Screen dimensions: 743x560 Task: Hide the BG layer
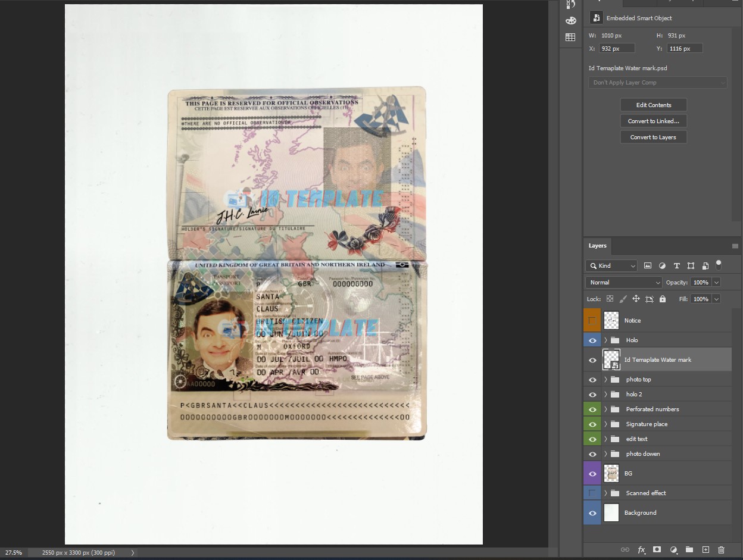click(592, 474)
